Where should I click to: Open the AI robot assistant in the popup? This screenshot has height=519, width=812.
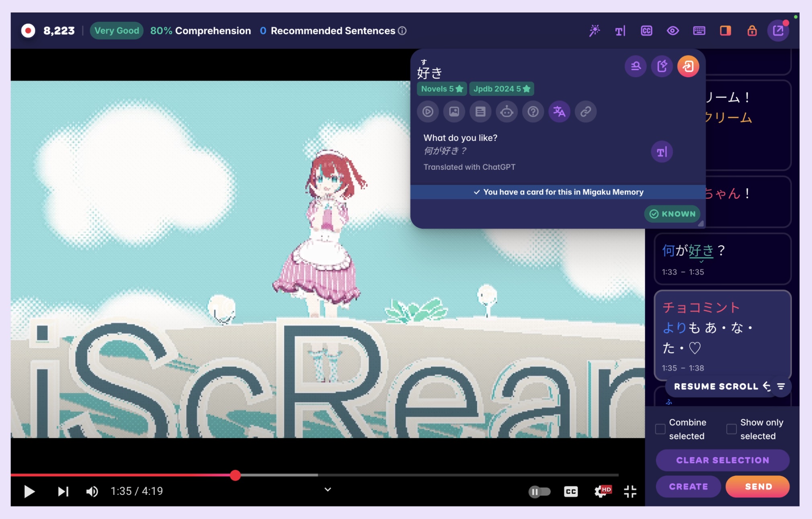(506, 112)
